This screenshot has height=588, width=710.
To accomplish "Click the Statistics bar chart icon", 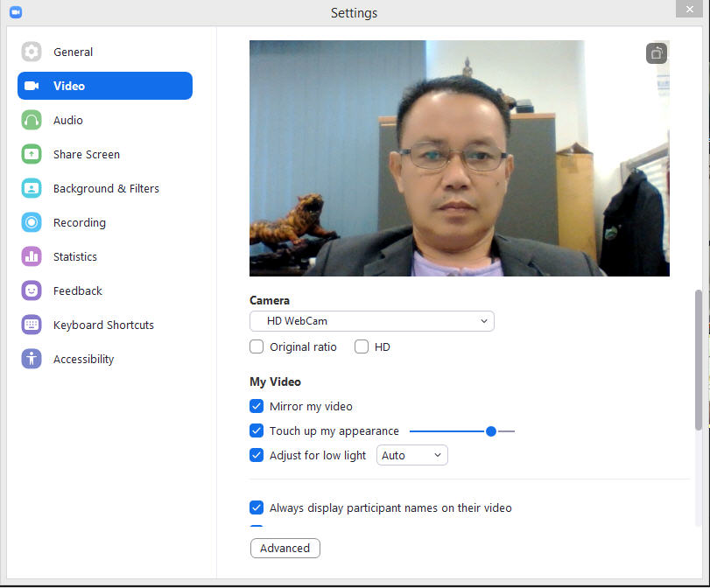I will (32, 256).
